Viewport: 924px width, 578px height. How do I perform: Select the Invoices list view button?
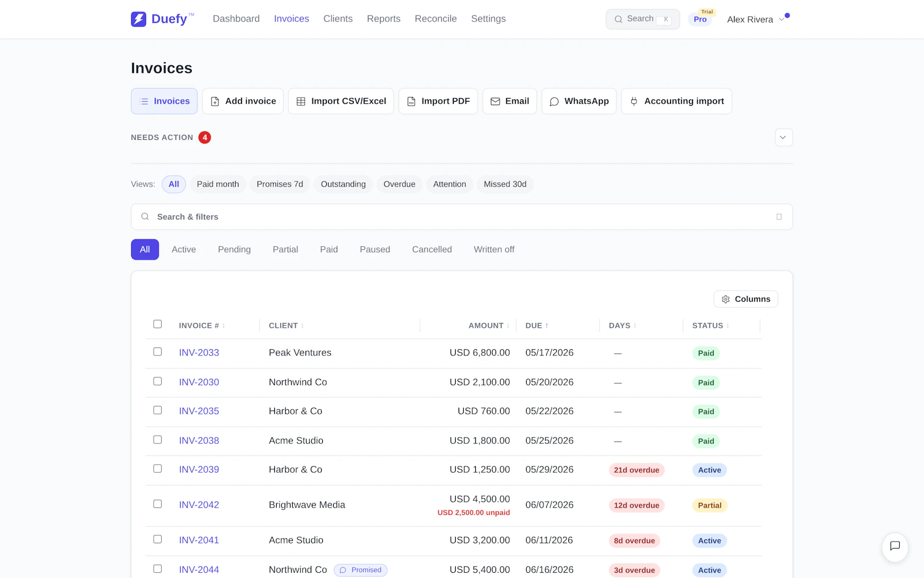click(x=164, y=101)
